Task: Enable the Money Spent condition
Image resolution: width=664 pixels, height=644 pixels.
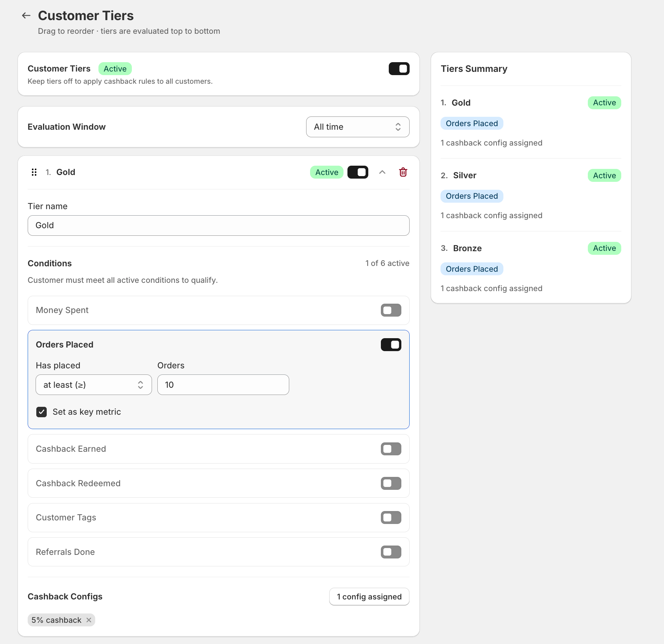Action: pos(391,310)
